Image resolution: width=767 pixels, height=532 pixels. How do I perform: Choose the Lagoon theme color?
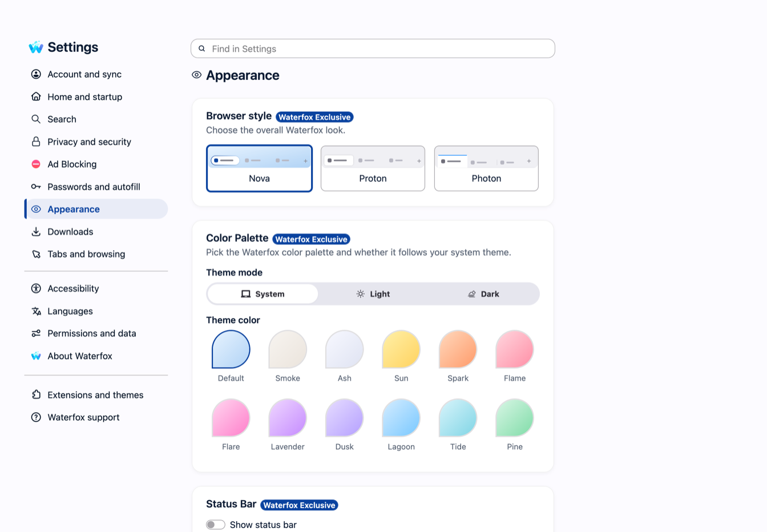[401, 418]
